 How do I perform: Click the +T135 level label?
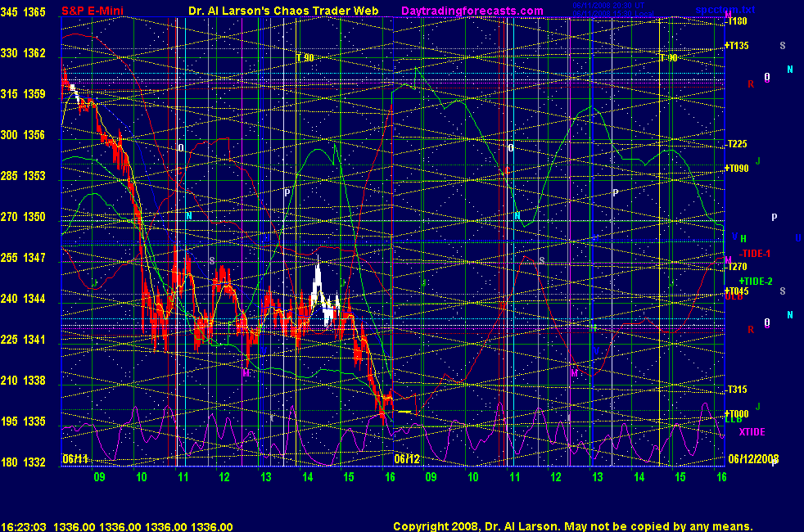736,46
